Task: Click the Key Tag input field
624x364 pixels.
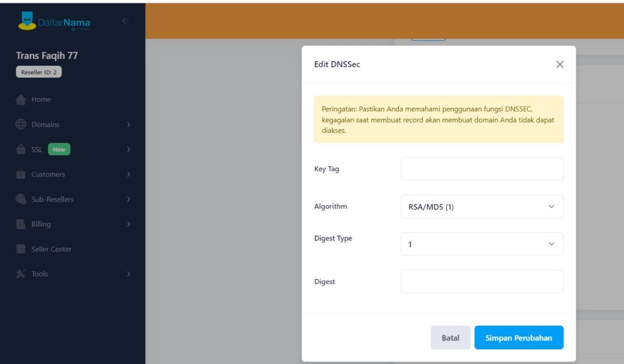Action: pyautogui.click(x=482, y=169)
